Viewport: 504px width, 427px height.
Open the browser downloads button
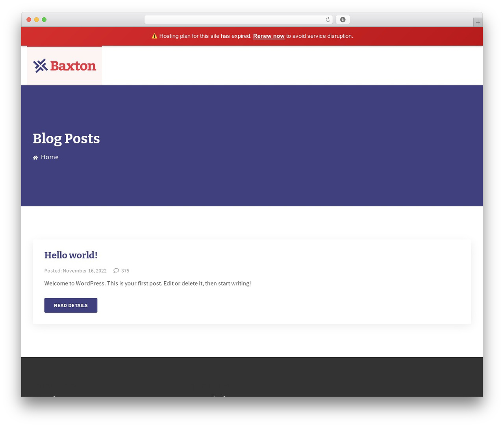coord(343,20)
